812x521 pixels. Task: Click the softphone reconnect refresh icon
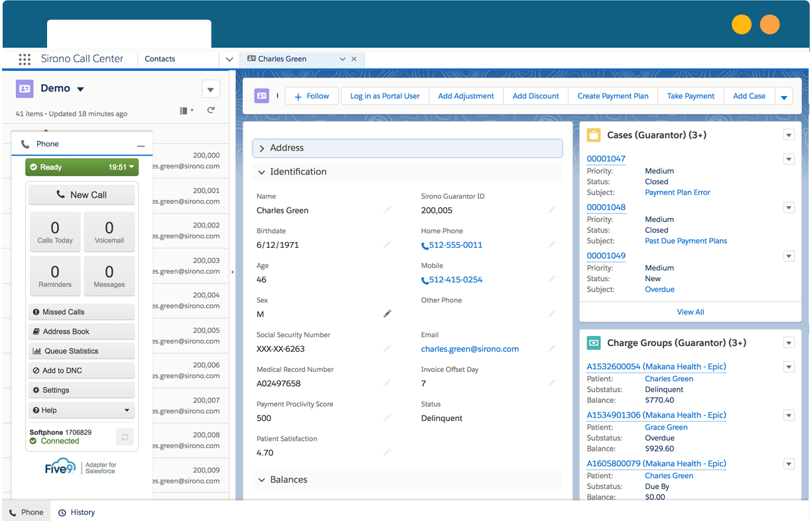tap(125, 436)
